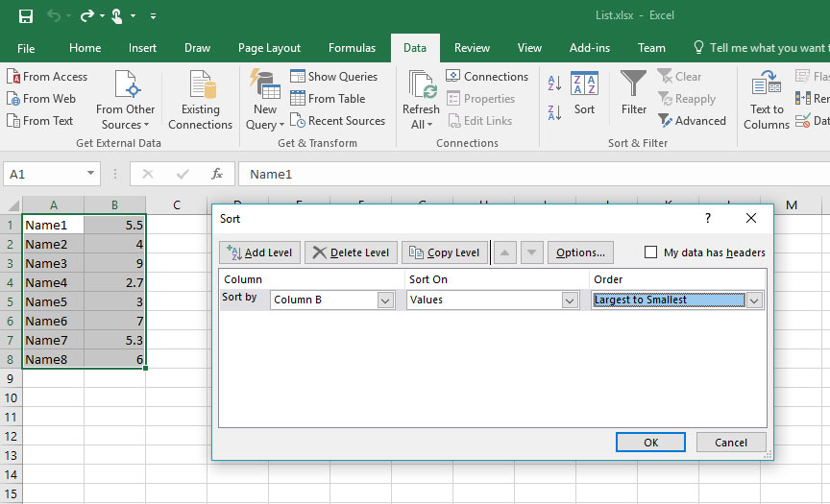The height and width of the screenshot is (504, 830).
Task: Click the Redo arrow icon
Action: click(87, 16)
